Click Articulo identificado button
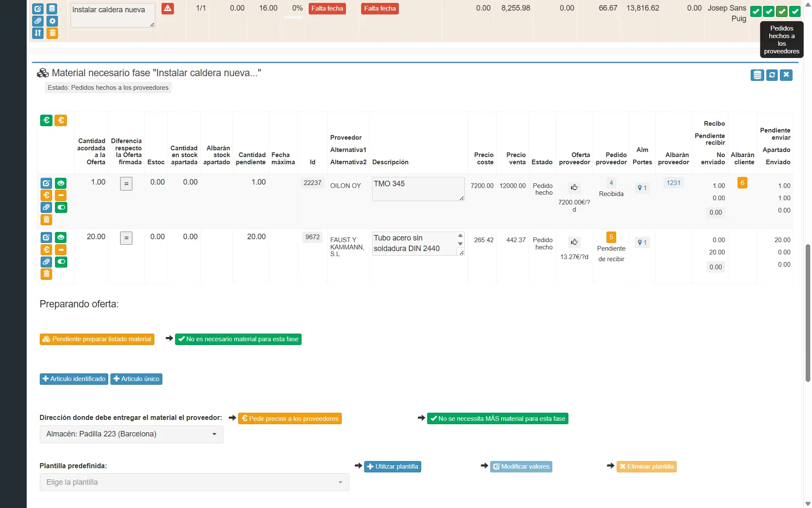This screenshot has width=812, height=508. [x=74, y=379]
